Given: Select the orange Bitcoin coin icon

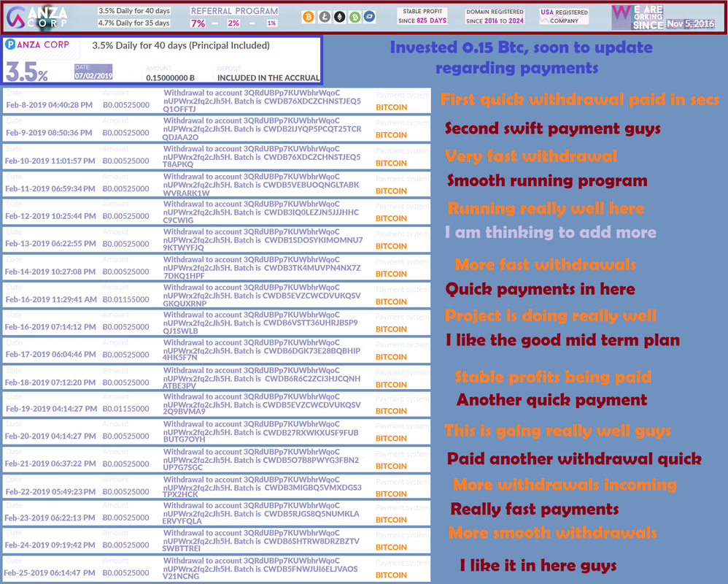Looking at the screenshot, I should pos(309,18).
